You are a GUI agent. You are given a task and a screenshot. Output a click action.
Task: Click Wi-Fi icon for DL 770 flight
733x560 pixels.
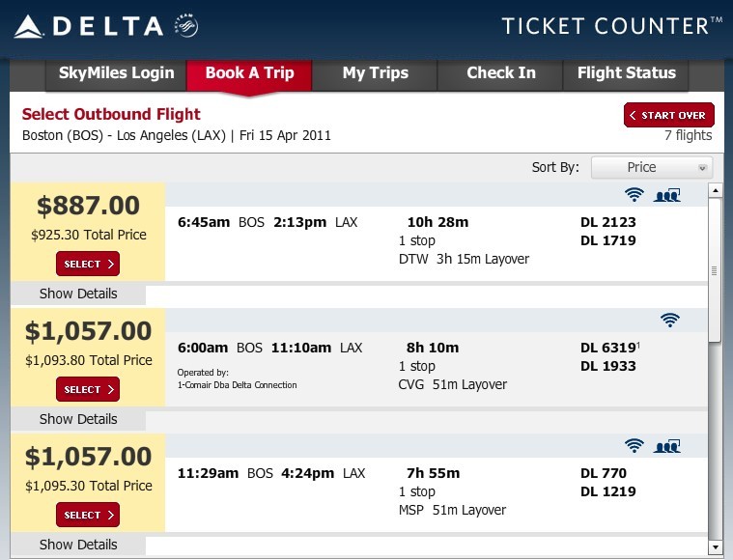pos(634,446)
